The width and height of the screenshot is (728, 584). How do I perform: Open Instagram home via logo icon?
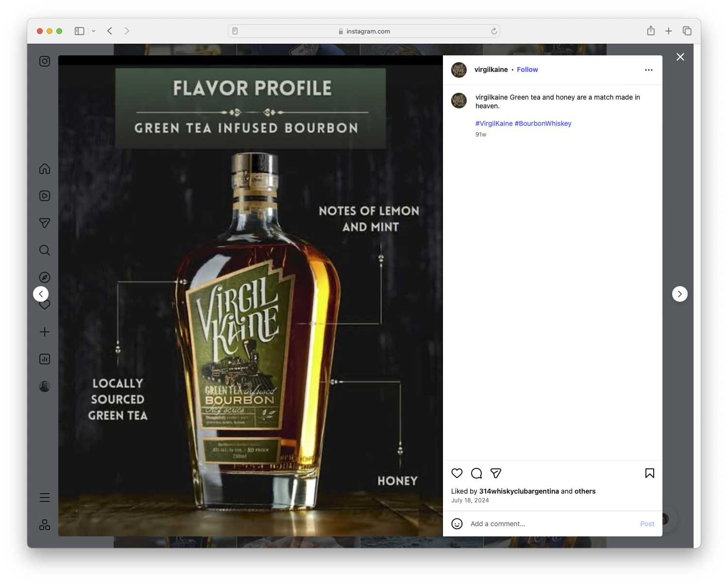45,61
